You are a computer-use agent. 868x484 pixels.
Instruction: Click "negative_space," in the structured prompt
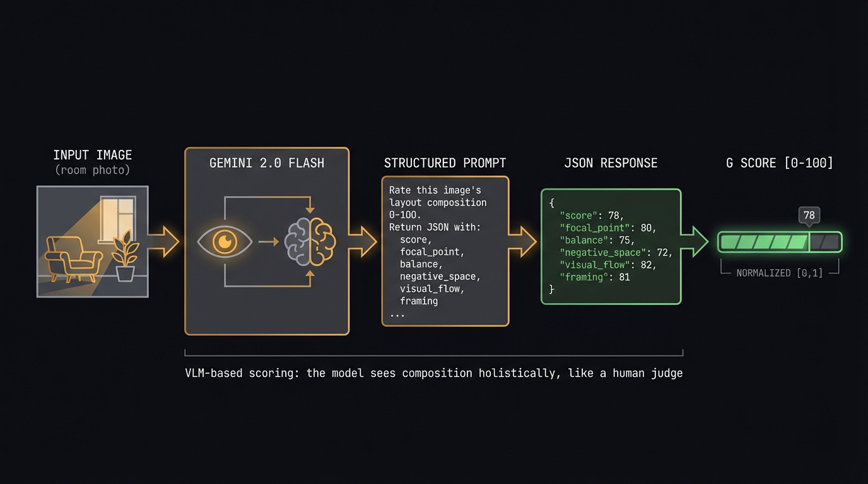(x=440, y=277)
